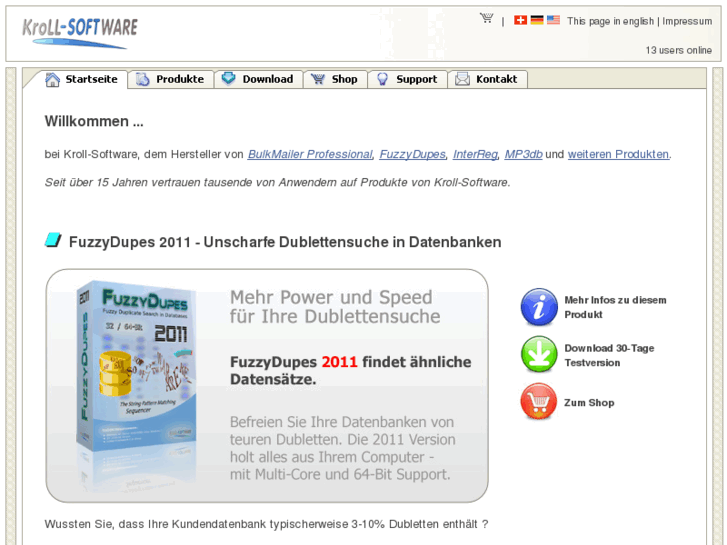Click 'This page in english' link

pyautogui.click(x=610, y=21)
